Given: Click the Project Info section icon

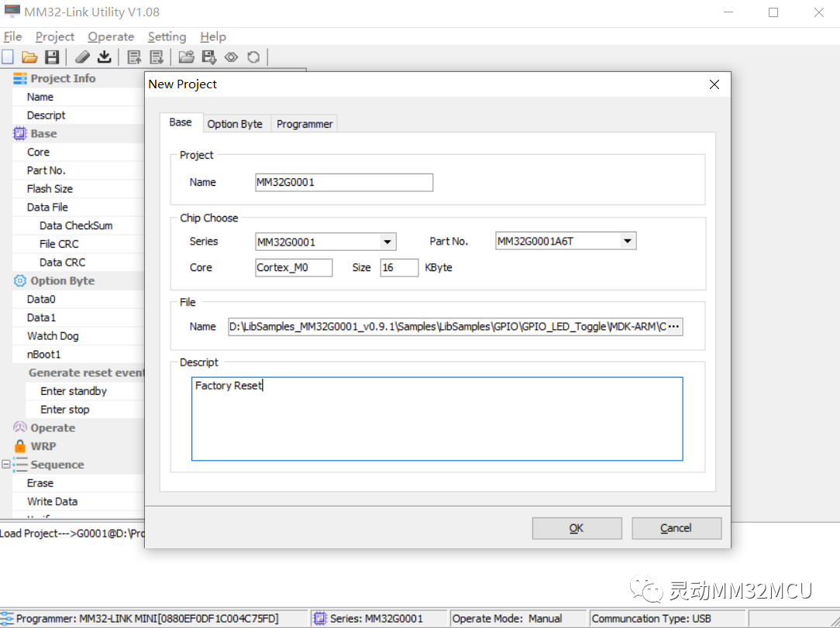Looking at the screenshot, I should click(20, 78).
